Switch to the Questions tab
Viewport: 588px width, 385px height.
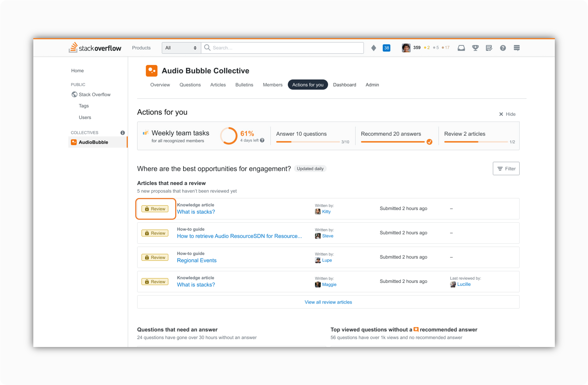click(x=190, y=85)
